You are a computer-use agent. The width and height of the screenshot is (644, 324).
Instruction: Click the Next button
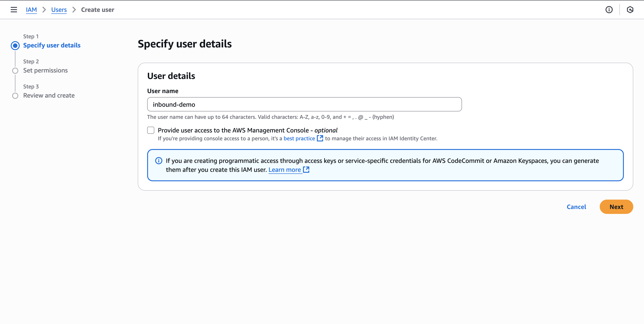click(x=616, y=207)
